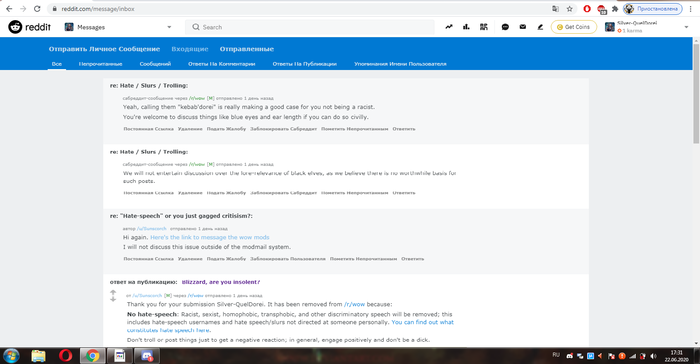Click the translate page icon
The image size is (700, 364).
[555, 8]
